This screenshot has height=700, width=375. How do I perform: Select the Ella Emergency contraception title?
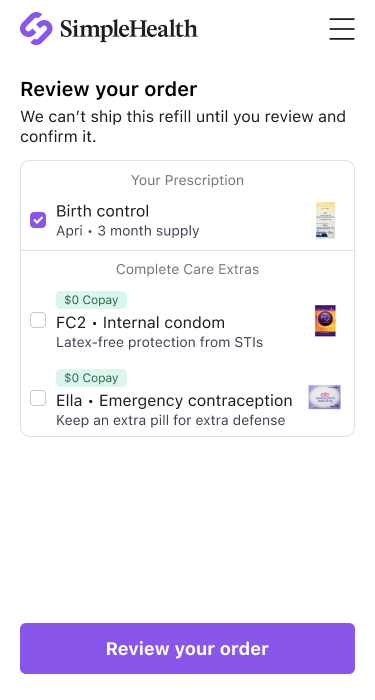(174, 401)
